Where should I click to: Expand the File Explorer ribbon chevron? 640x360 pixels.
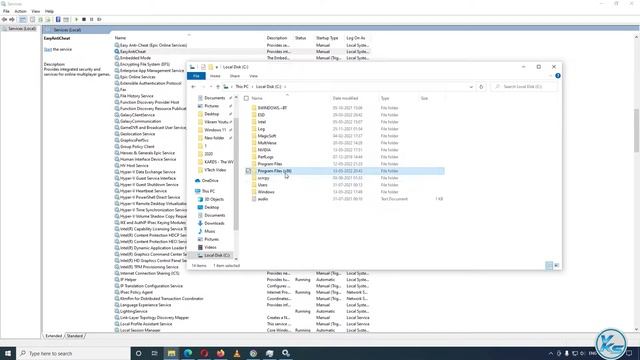(x=551, y=76)
